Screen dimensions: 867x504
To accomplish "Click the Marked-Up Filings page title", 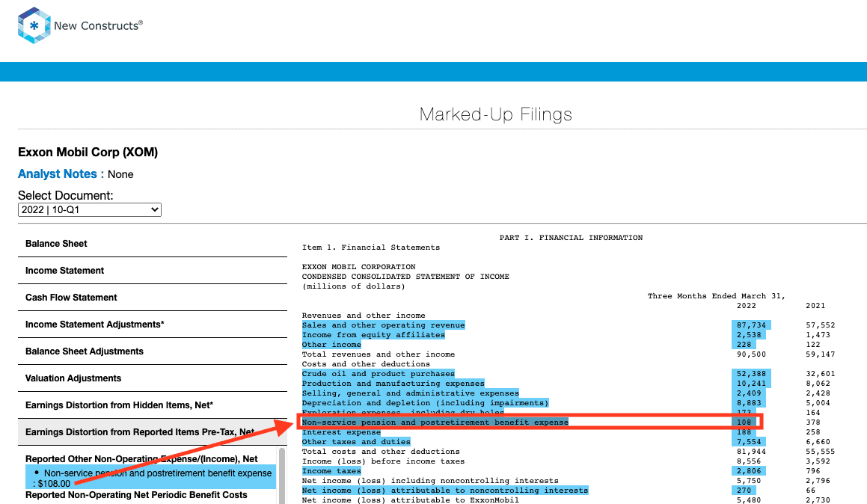I will 495,114.
